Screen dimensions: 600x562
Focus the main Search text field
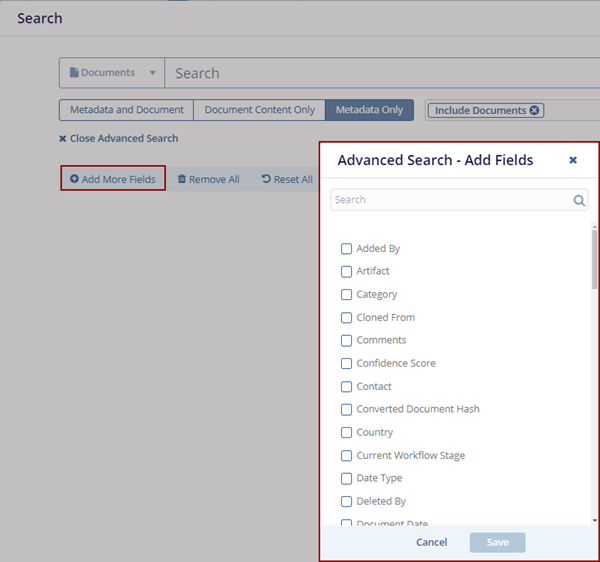pyautogui.click(x=380, y=73)
